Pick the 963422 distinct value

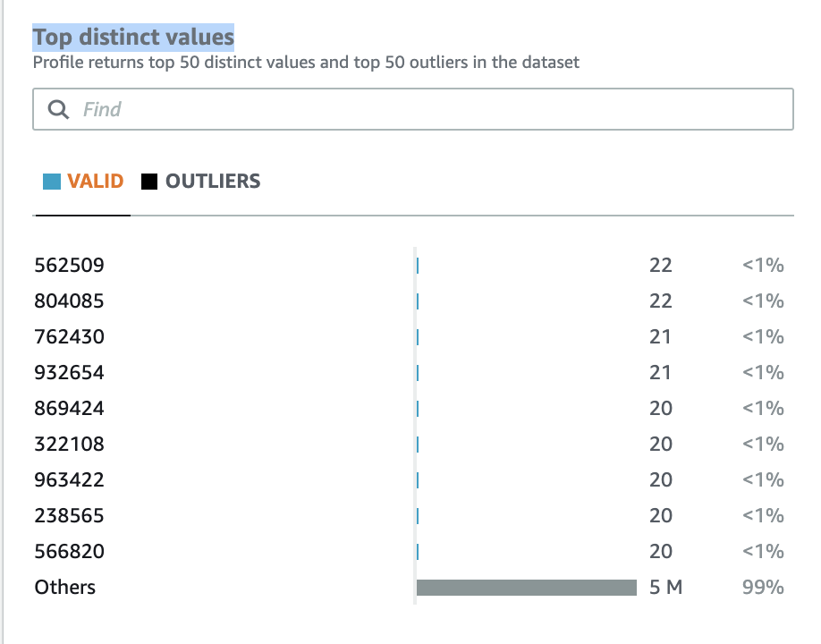pos(69,479)
